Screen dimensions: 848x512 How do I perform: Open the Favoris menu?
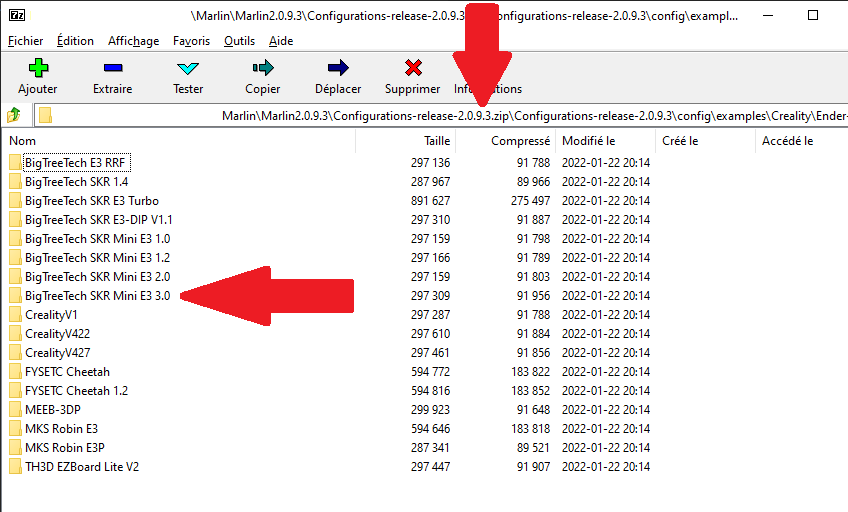[x=191, y=41]
